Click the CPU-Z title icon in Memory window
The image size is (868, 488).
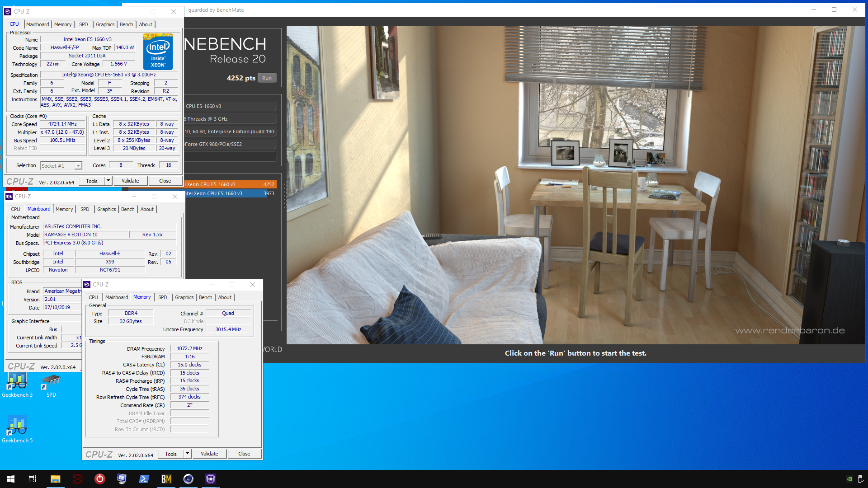point(87,285)
